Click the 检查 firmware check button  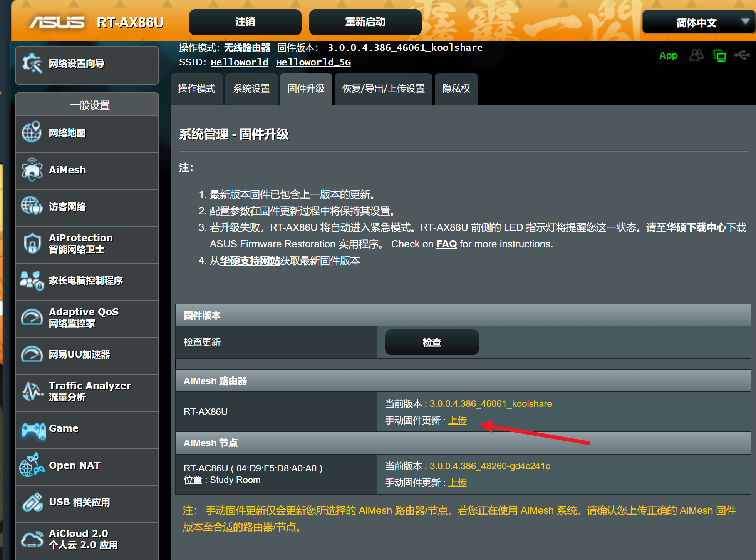click(432, 342)
